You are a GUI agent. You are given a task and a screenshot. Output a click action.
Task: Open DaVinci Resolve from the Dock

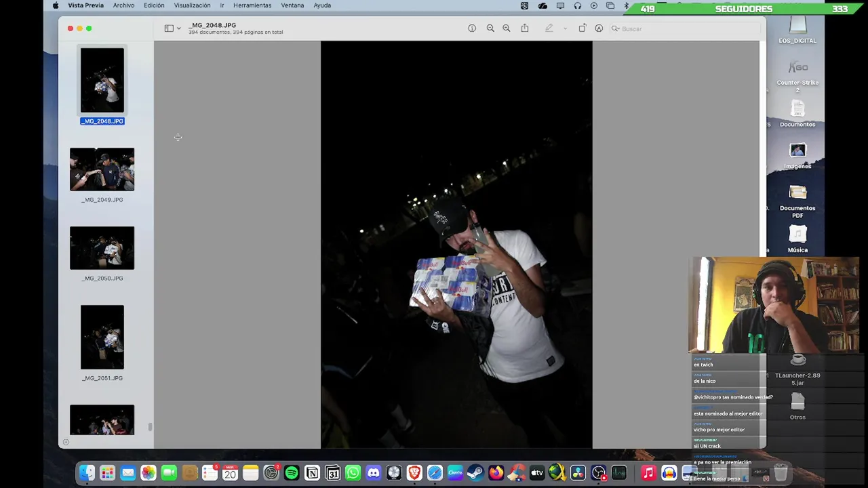pyautogui.click(x=578, y=473)
